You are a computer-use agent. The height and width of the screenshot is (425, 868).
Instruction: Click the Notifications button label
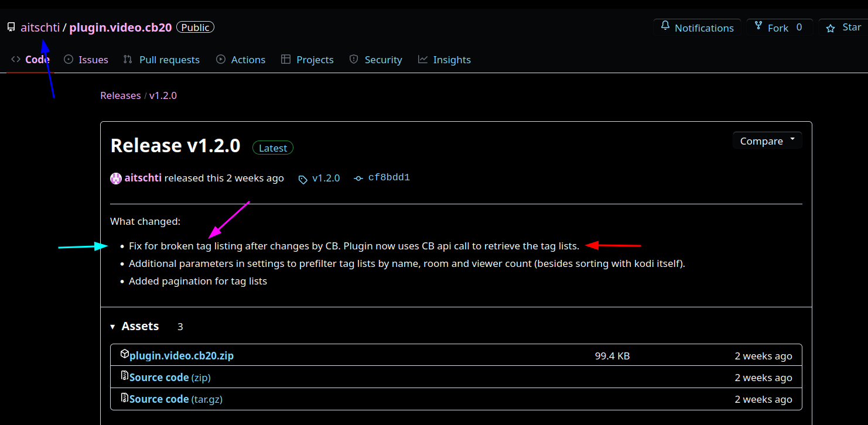tap(704, 28)
